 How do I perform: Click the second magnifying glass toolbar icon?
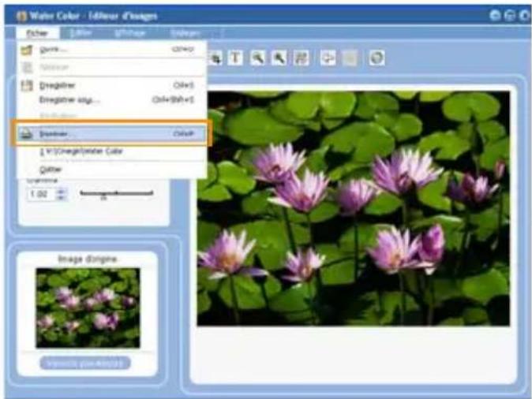click(x=279, y=59)
